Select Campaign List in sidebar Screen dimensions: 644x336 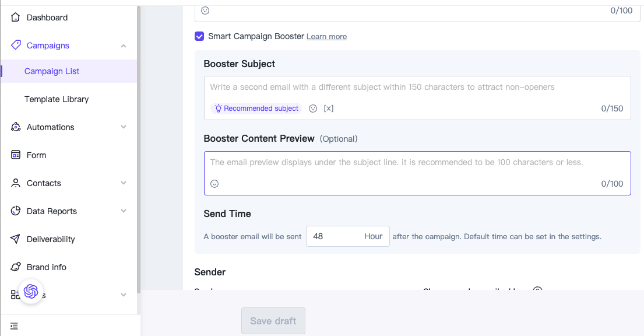coord(52,71)
